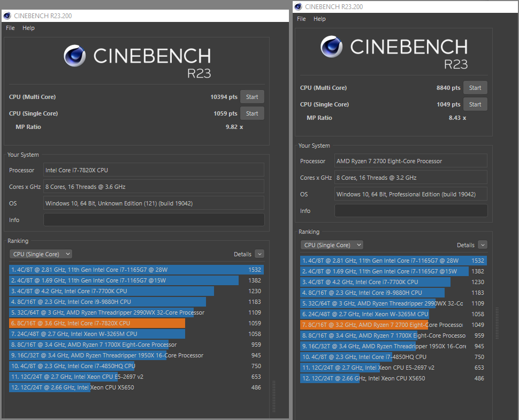
Task: Open File menu in right Cinebench window
Action: [x=301, y=19]
